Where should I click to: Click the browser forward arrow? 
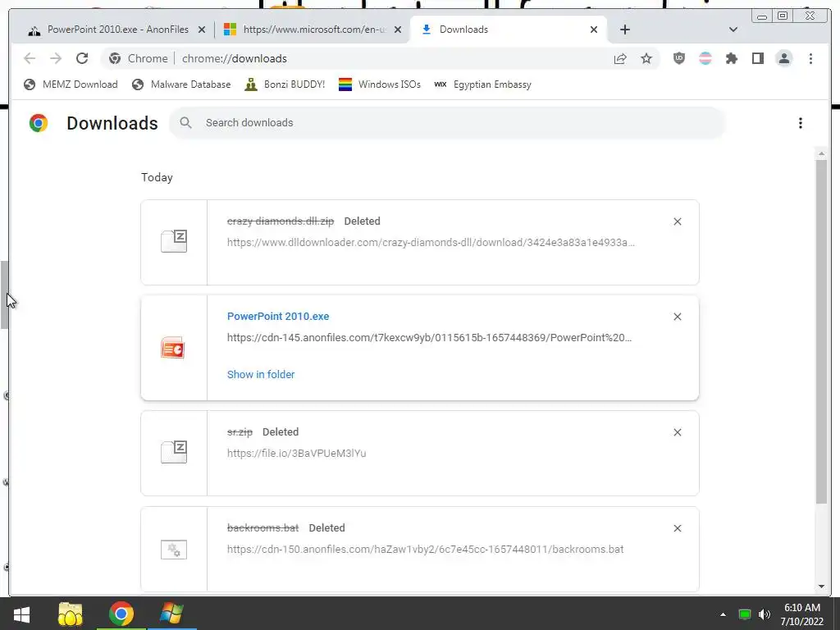point(56,58)
